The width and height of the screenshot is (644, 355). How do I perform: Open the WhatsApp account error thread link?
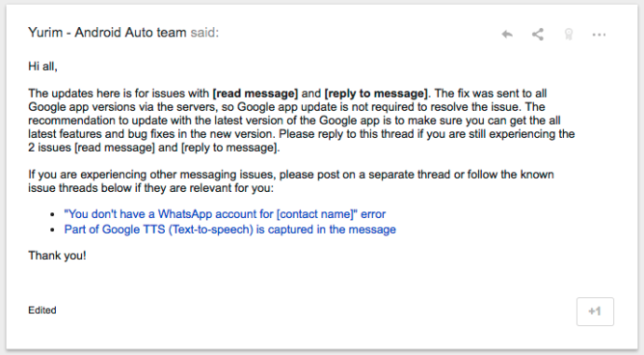point(225,214)
